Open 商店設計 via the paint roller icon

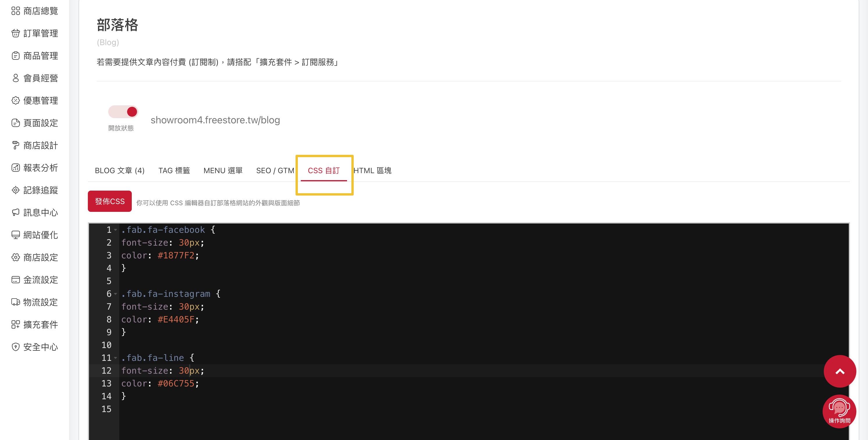pos(15,145)
